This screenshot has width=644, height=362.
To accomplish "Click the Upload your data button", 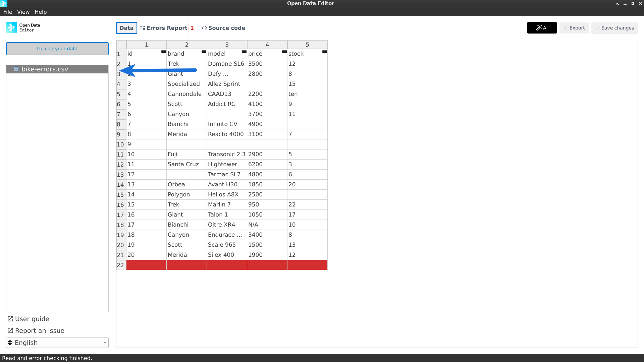I will (57, 49).
